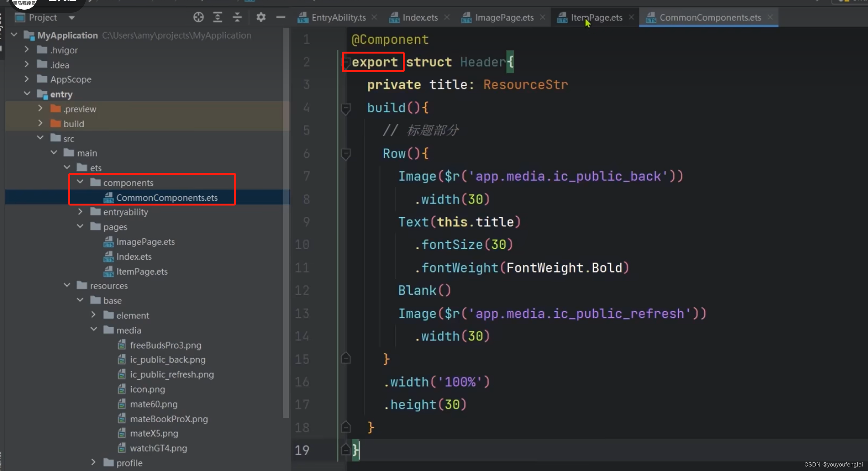Expand the .preview folder
The width and height of the screenshot is (868, 471).
(x=40, y=108)
